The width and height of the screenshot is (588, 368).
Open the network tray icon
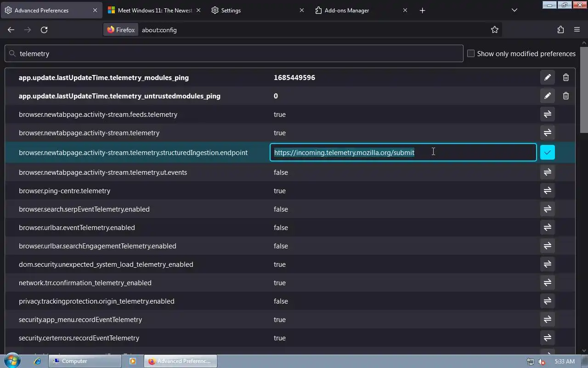pos(530,362)
